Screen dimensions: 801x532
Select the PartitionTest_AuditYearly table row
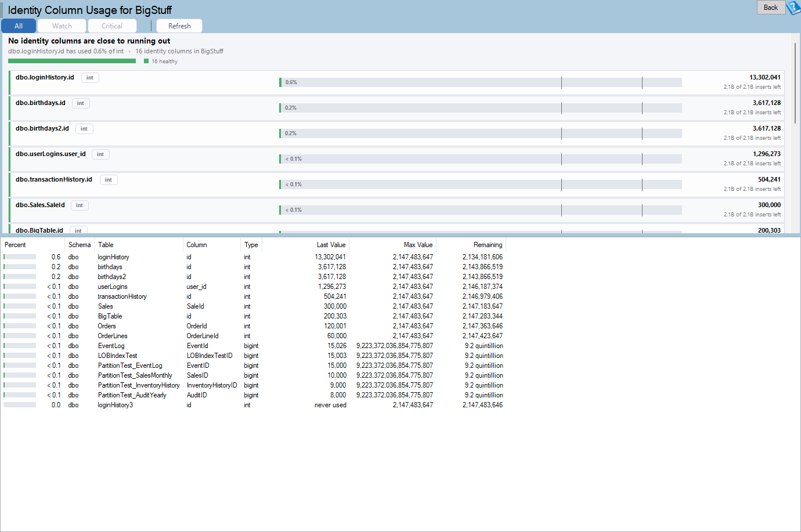click(x=254, y=395)
